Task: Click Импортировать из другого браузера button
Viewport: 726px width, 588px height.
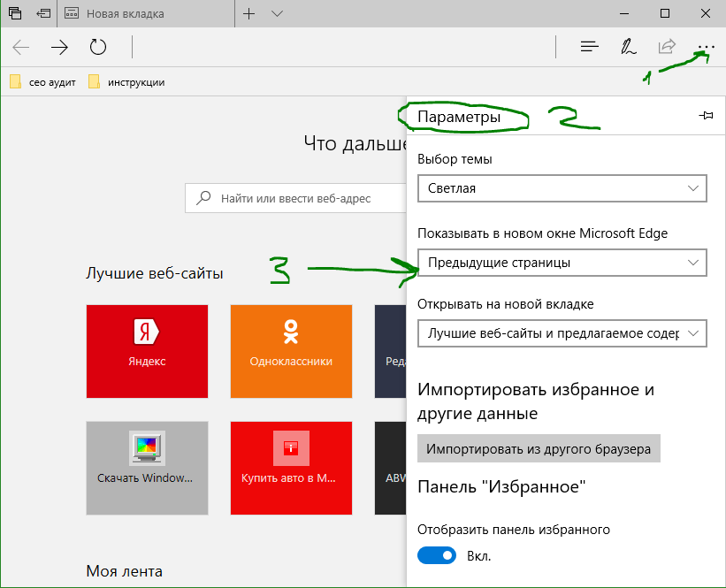Action: [x=539, y=448]
